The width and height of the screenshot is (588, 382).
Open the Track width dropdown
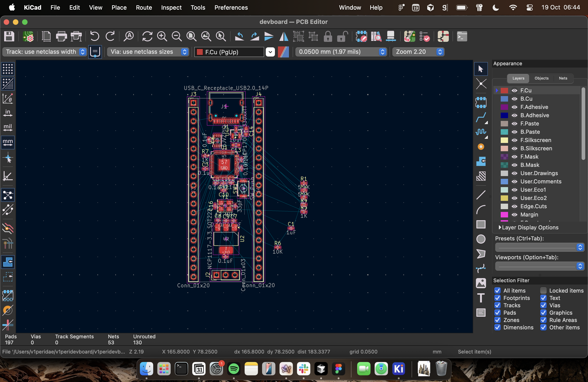pos(45,52)
